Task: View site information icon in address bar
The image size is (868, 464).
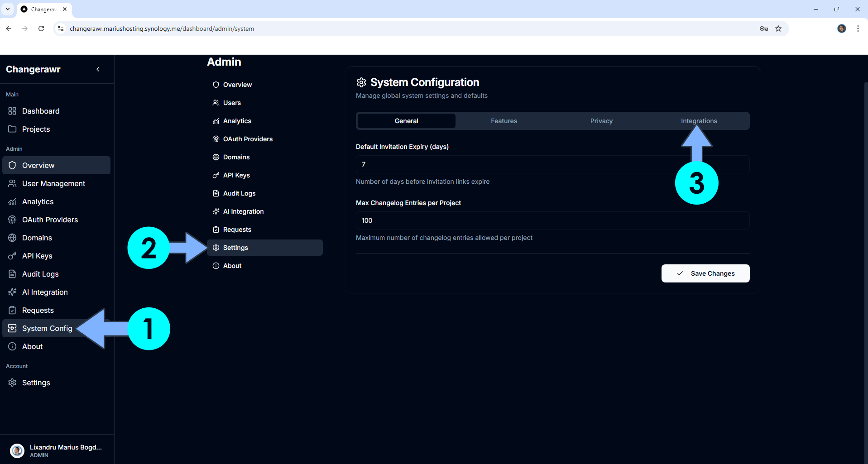Action: pyautogui.click(x=61, y=29)
